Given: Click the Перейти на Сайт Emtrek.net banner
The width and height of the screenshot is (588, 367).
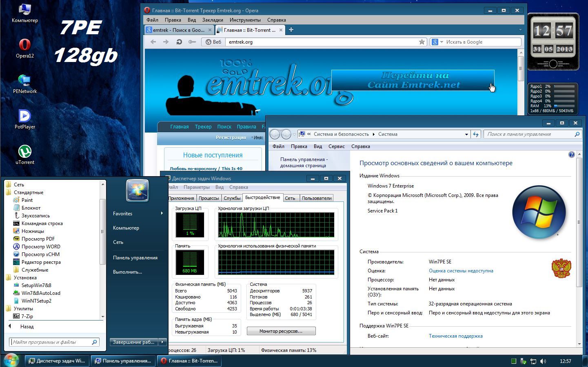Looking at the screenshot, I should click(x=413, y=80).
